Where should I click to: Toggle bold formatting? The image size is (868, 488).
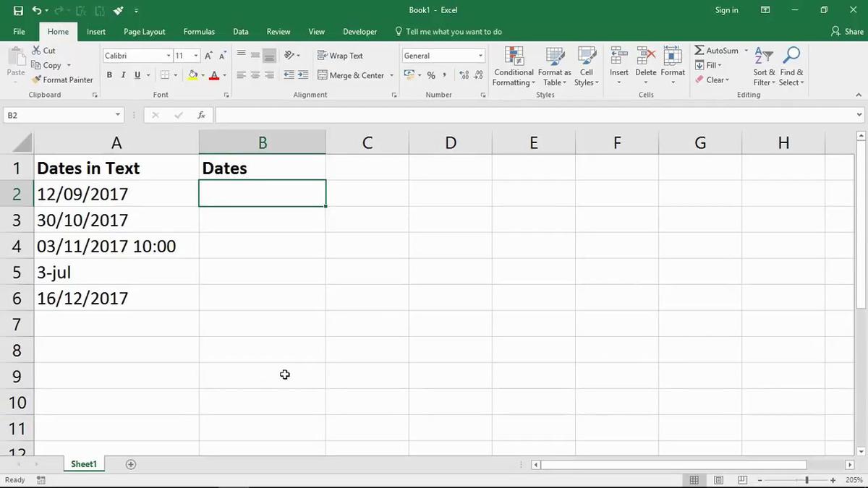(x=109, y=74)
